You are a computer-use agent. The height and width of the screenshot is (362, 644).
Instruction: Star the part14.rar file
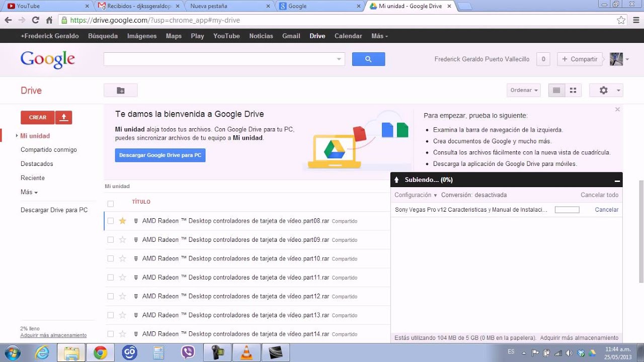[122, 334]
